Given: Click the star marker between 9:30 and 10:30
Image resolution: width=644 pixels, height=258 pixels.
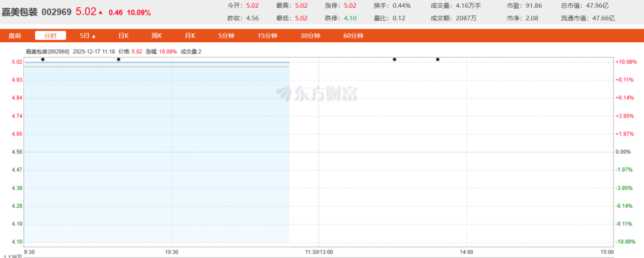Looking at the screenshot, I should (x=119, y=60).
